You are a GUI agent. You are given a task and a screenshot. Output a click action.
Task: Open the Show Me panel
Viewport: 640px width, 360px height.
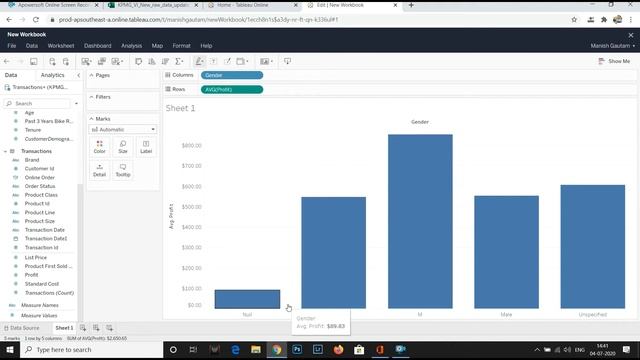[x=614, y=61]
